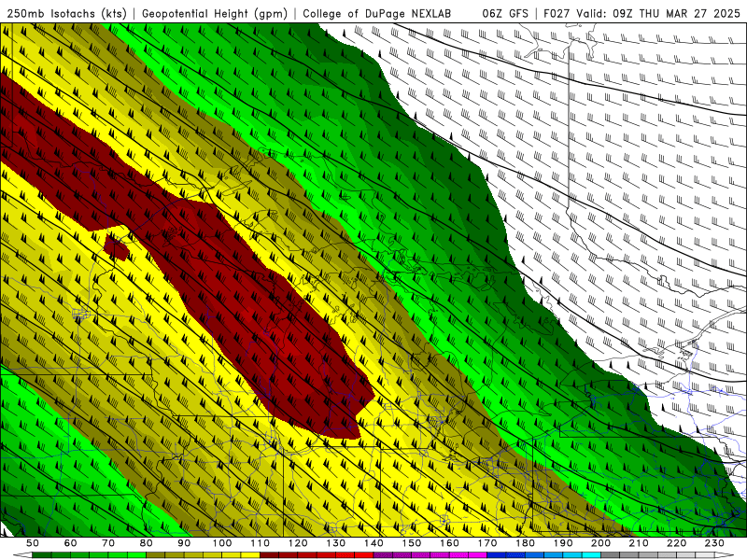This screenshot has height=560, width=747.
Task: Click the legend value '170'
Action: click(487, 543)
